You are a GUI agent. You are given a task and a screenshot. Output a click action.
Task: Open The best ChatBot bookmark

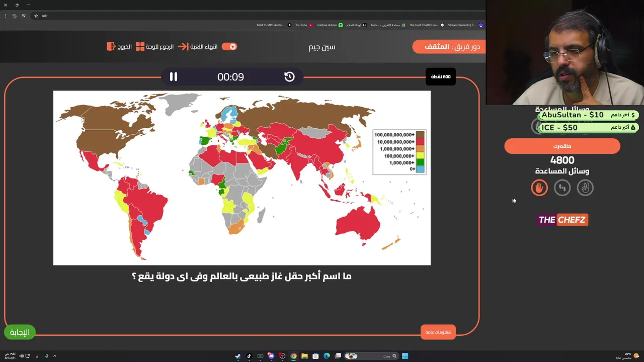point(427,25)
